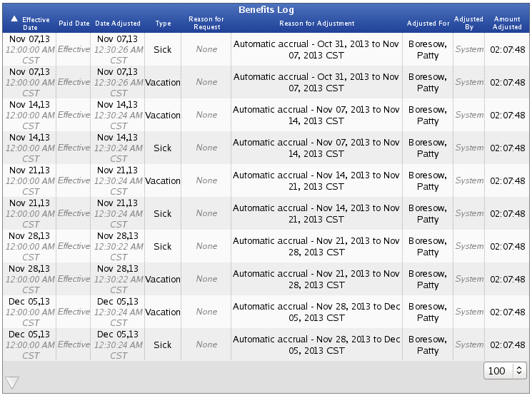Screen dimensions: 532x398
Task: Select the Sick type cell in the Nov 21,13 row
Action: 163,213
